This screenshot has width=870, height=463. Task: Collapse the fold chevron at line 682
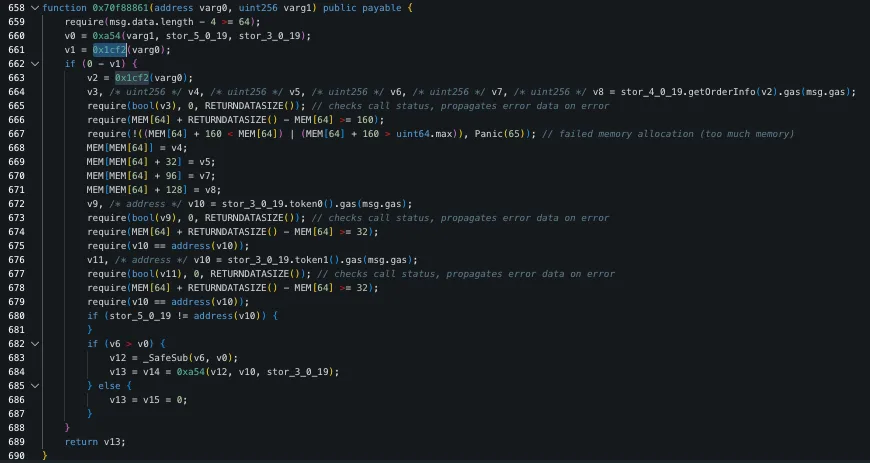point(35,344)
